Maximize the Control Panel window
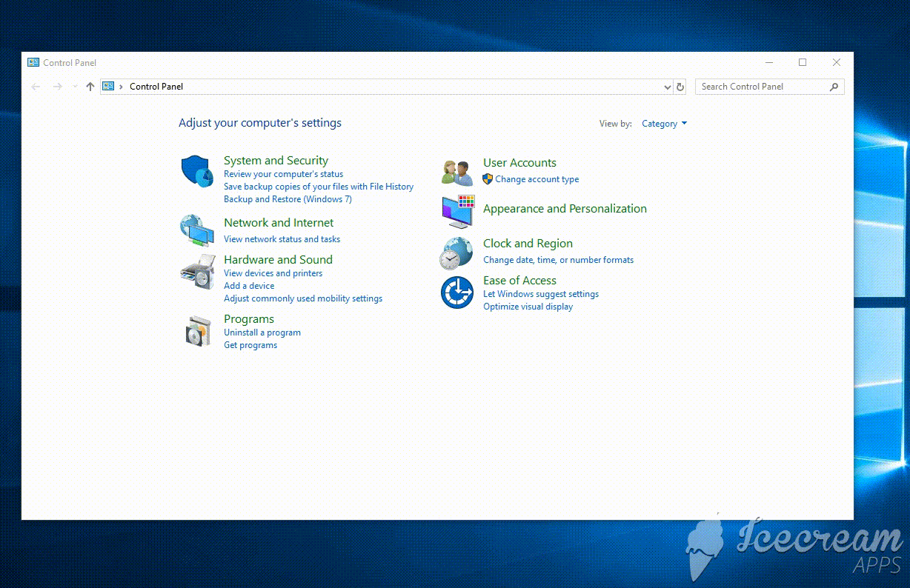This screenshot has height=588, width=910. [803, 63]
